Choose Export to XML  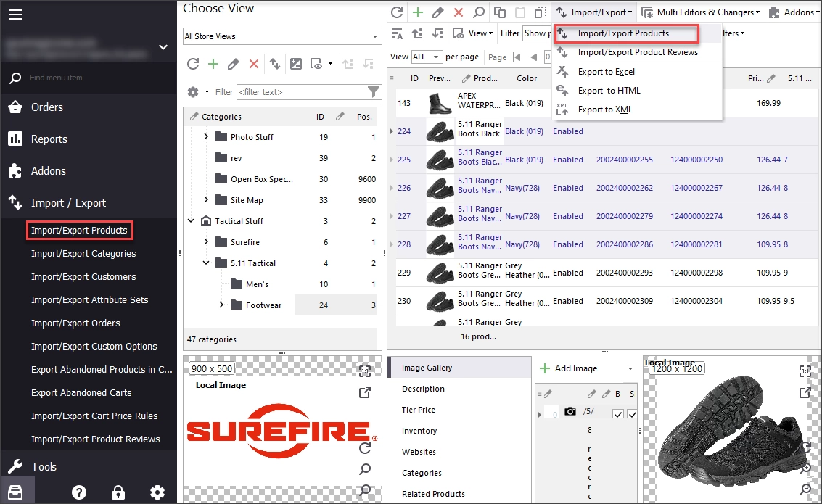click(x=605, y=110)
